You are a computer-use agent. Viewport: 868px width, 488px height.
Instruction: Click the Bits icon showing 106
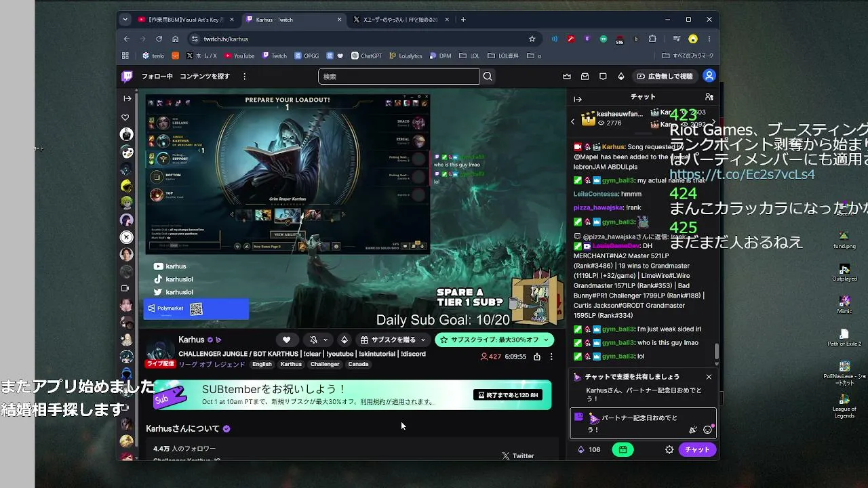588,449
